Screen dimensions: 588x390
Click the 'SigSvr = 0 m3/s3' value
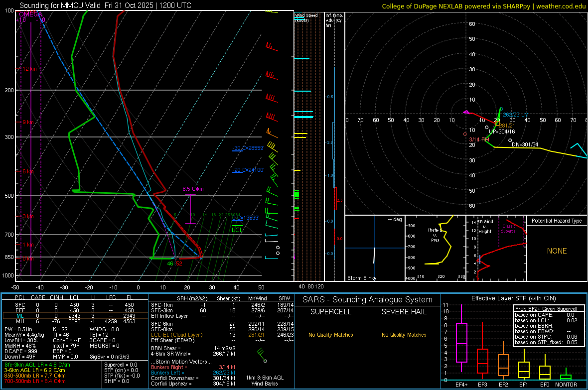[110, 357]
